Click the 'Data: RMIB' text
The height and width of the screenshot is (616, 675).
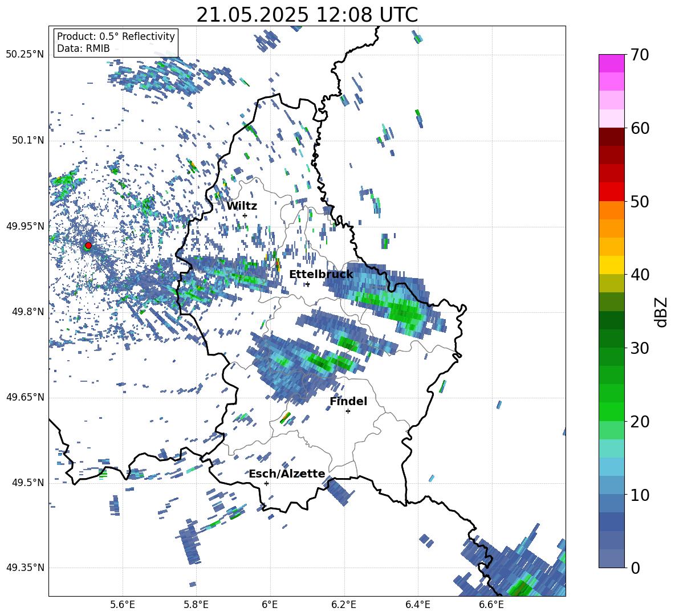83,48
